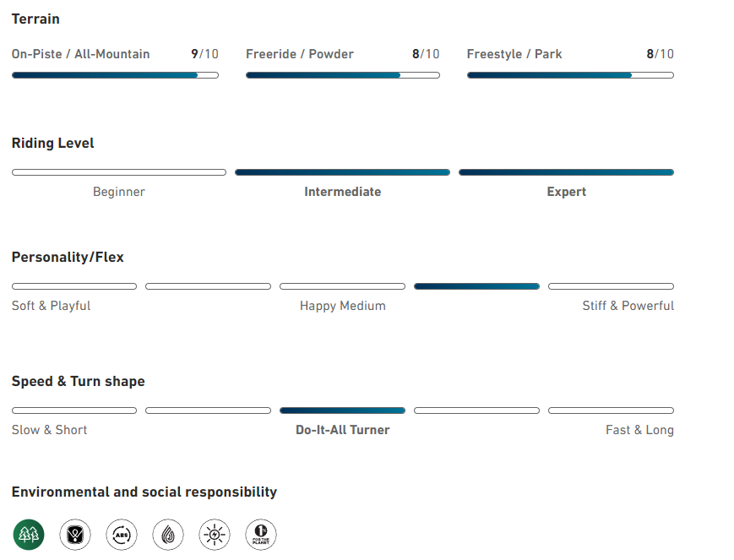This screenshot has width=734, height=560.
Task: Select the Expert riding level bar
Action: point(567,172)
